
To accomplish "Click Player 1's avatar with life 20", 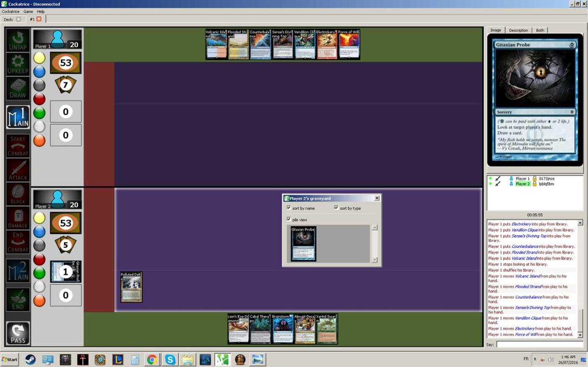I will click(x=57, y=39).
